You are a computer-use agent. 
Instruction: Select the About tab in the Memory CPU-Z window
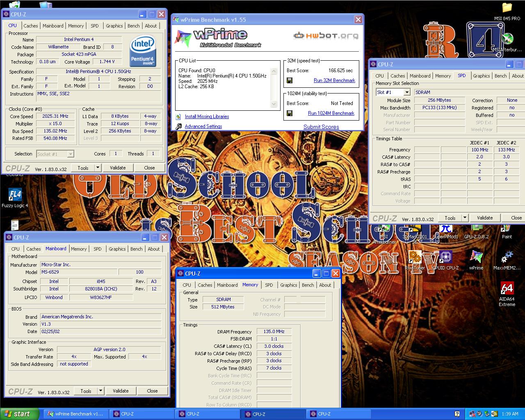pos(325,285)
